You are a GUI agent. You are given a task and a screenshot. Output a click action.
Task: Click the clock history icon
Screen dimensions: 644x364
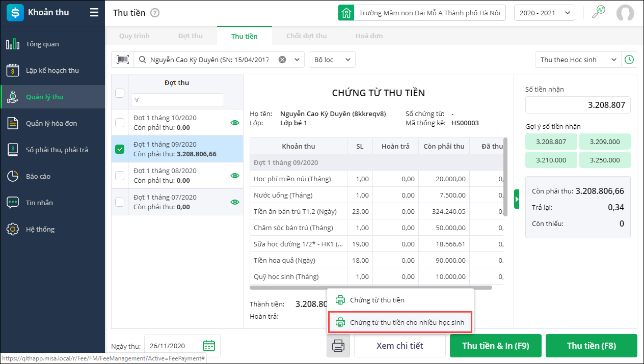(x=630, y=60)
